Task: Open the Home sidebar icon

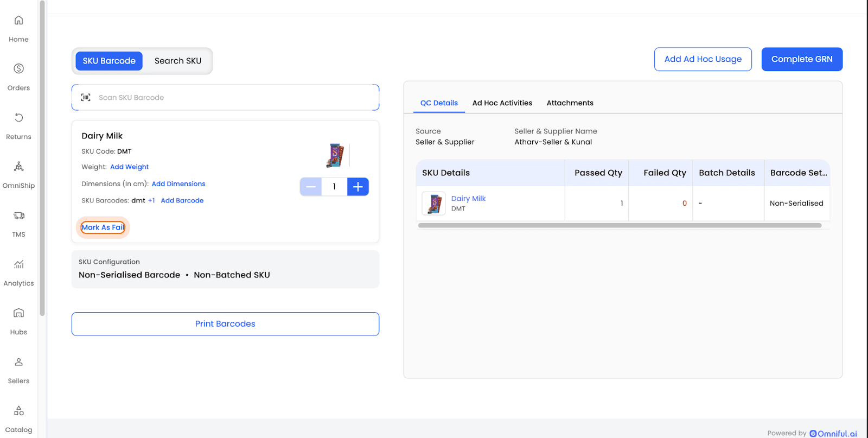Action: (18, 21)
